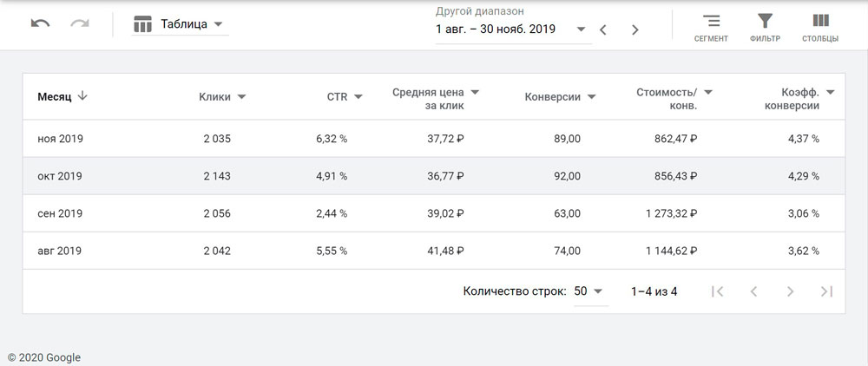Open the Клики column dropdown

(241, 97)
